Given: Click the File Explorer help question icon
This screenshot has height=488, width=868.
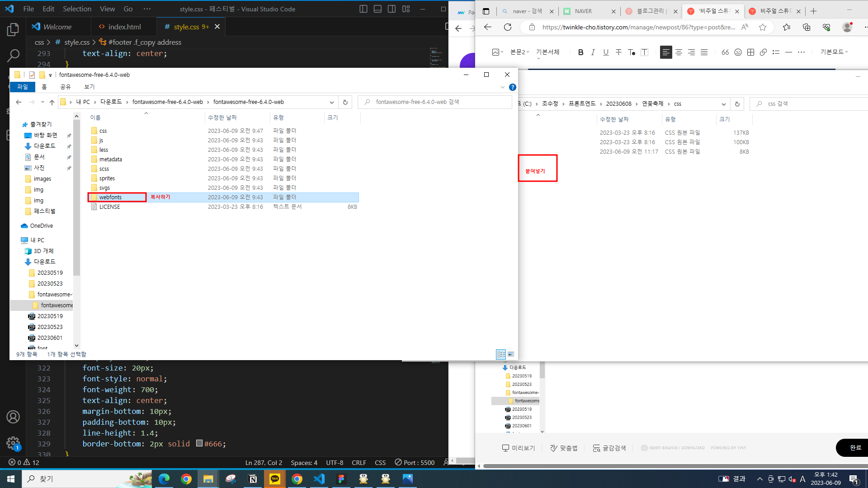Looking at the screenshot, I should coord(512,87).
